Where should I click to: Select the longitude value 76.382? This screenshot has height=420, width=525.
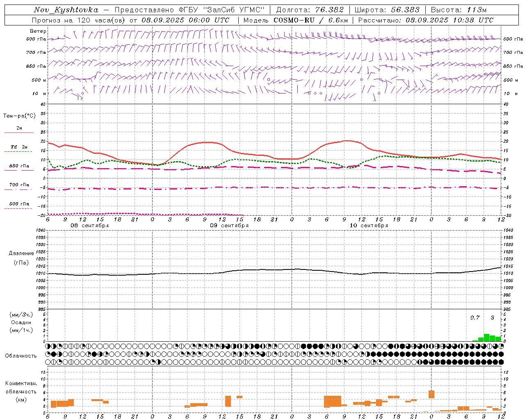click(329, 10)
